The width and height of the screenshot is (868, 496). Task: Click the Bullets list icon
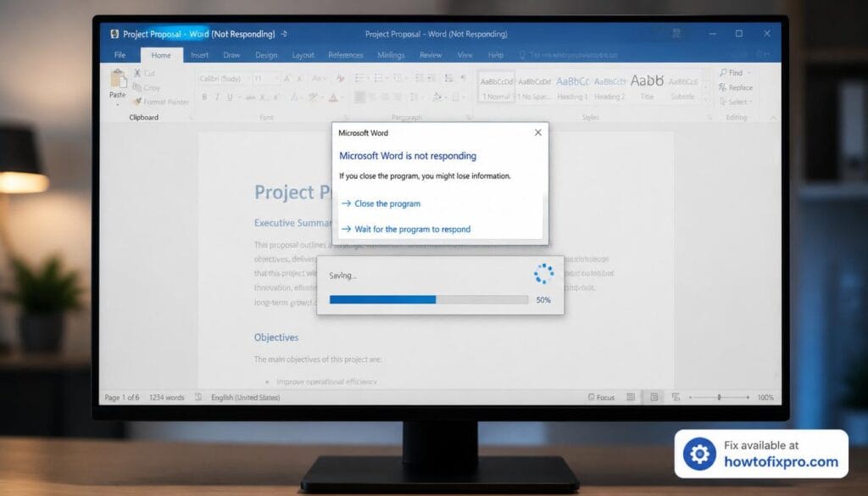click(359, 78)
